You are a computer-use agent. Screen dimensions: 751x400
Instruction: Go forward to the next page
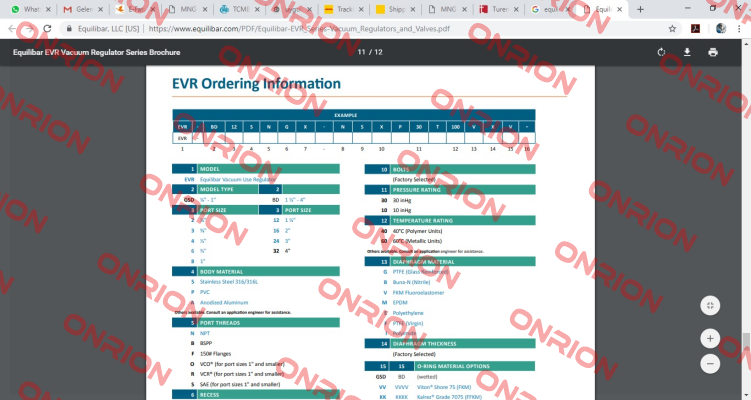point(30,29)
